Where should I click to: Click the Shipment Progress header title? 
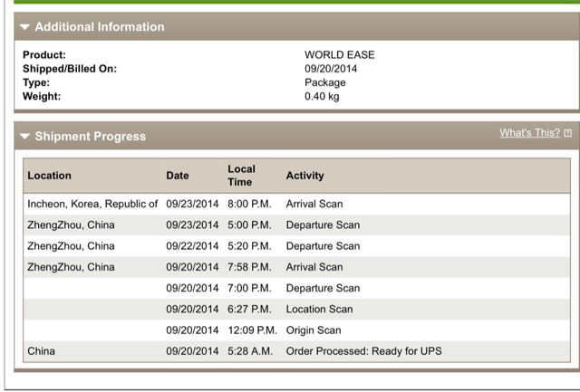(x=91, y=137)
